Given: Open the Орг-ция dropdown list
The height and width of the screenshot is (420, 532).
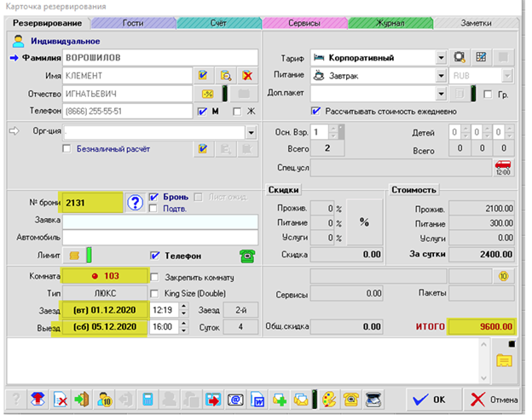Looking at the screenshot, I should (x=251, y=132).
